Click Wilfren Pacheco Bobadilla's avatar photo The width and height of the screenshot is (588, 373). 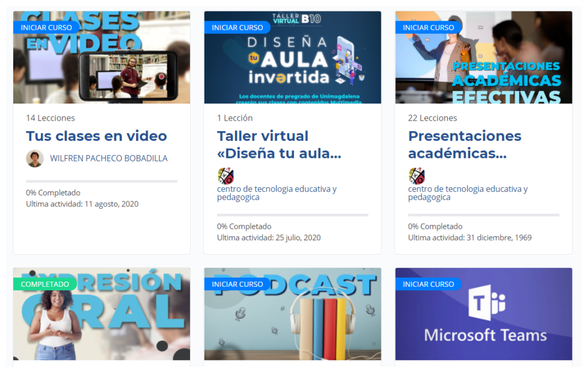[35, 158]
